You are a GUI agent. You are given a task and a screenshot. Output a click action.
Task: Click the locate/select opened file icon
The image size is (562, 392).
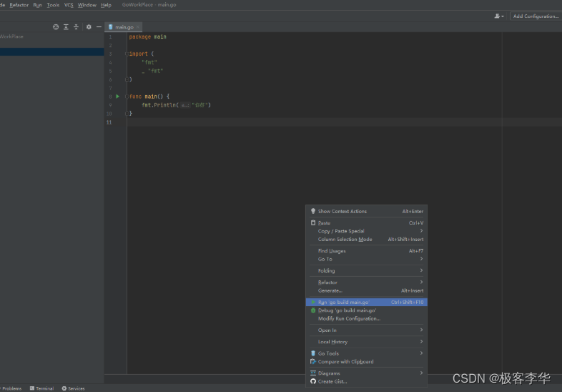56,26
